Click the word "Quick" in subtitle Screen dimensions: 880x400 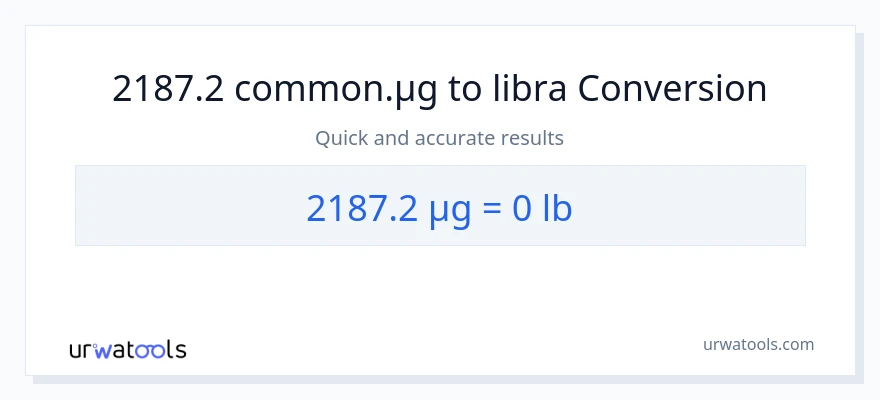pos(338,138)
